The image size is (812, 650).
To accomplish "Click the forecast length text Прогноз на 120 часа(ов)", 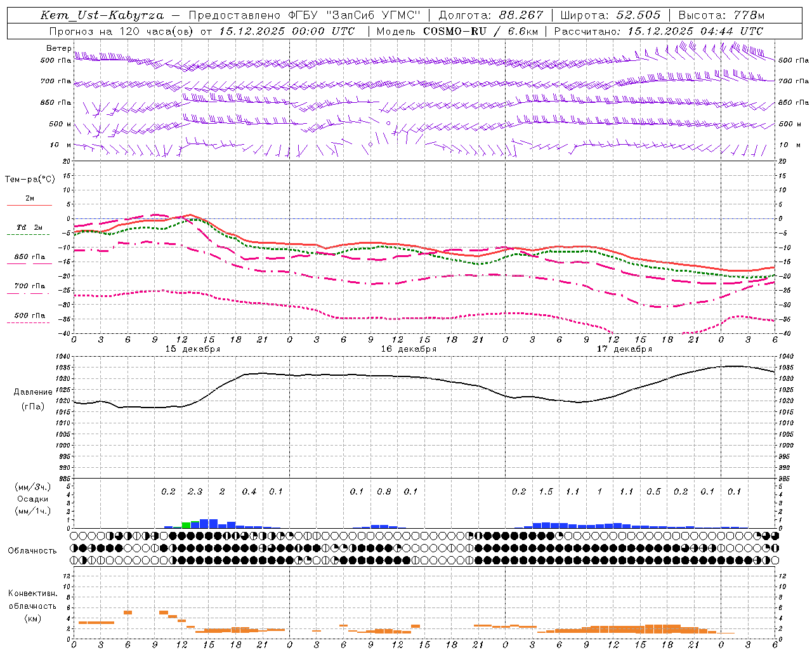I will 122,31.
